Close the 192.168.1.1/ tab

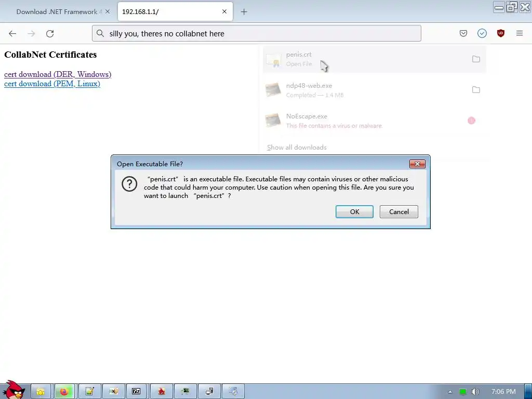coord(224,11)
